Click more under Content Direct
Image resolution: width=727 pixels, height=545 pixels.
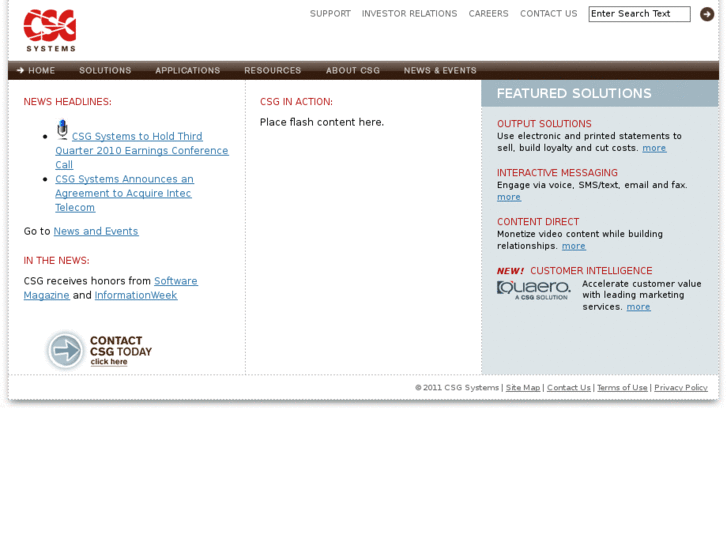click(574, 246)
